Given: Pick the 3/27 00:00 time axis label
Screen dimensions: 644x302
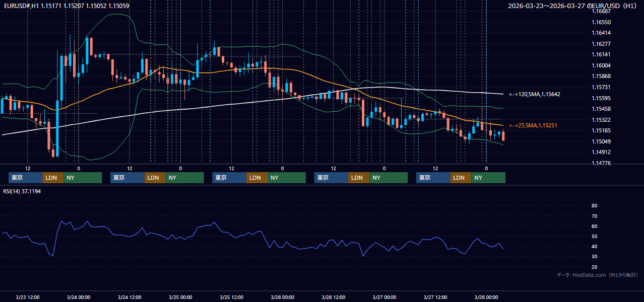Looking at the screenshot, I should pos(384,297).
